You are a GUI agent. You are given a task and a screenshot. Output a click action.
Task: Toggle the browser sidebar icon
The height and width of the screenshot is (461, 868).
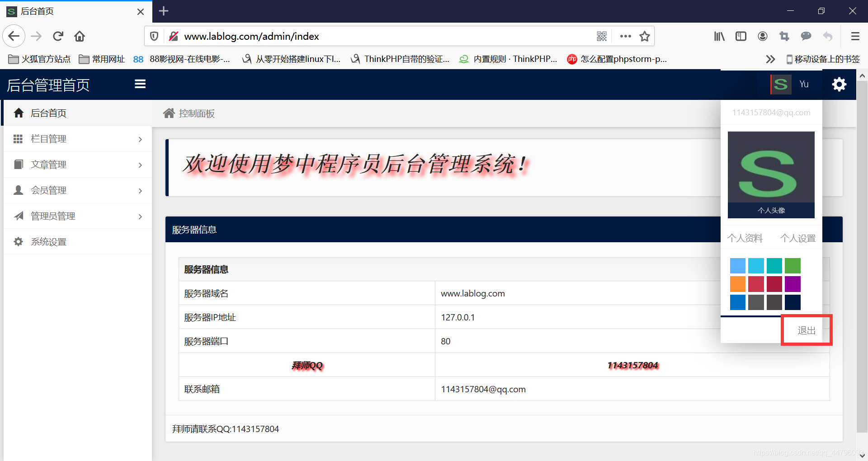pyautogui.click(x=741, y=36)
